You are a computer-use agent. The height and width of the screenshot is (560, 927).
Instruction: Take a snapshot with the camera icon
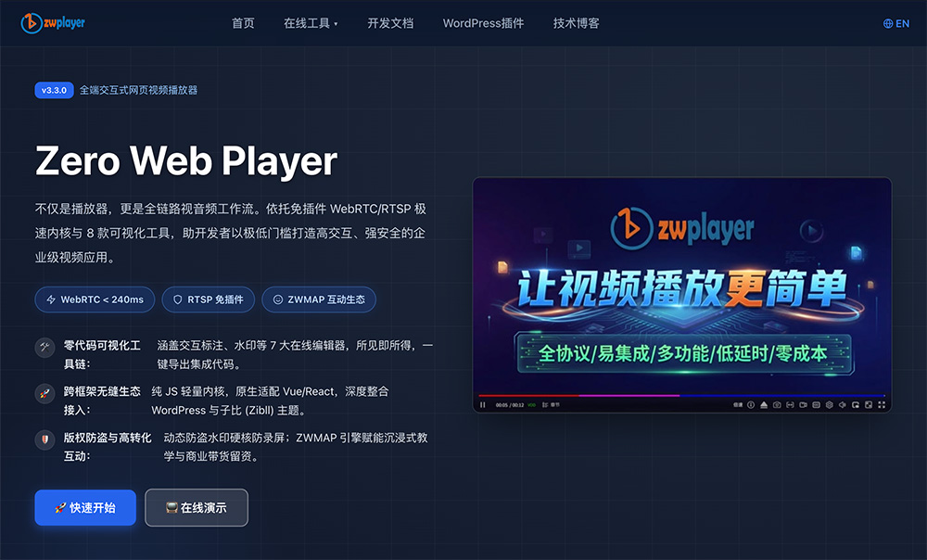tap(777, 405)
